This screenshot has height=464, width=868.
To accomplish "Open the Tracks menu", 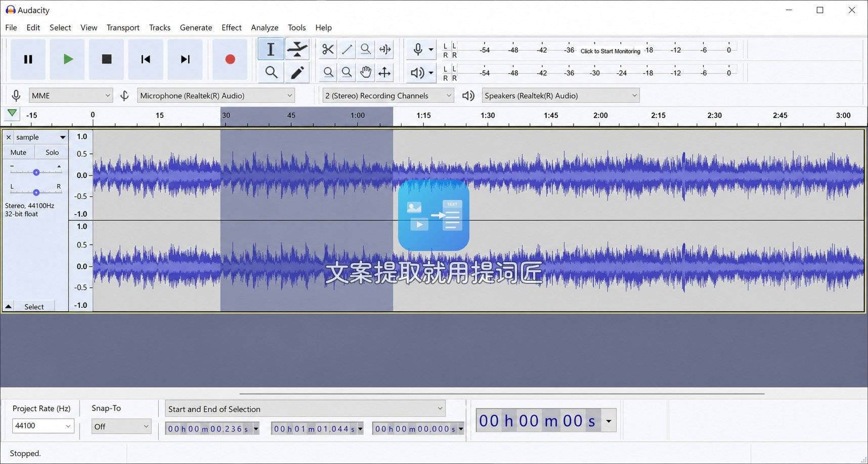I will point(160,27).
